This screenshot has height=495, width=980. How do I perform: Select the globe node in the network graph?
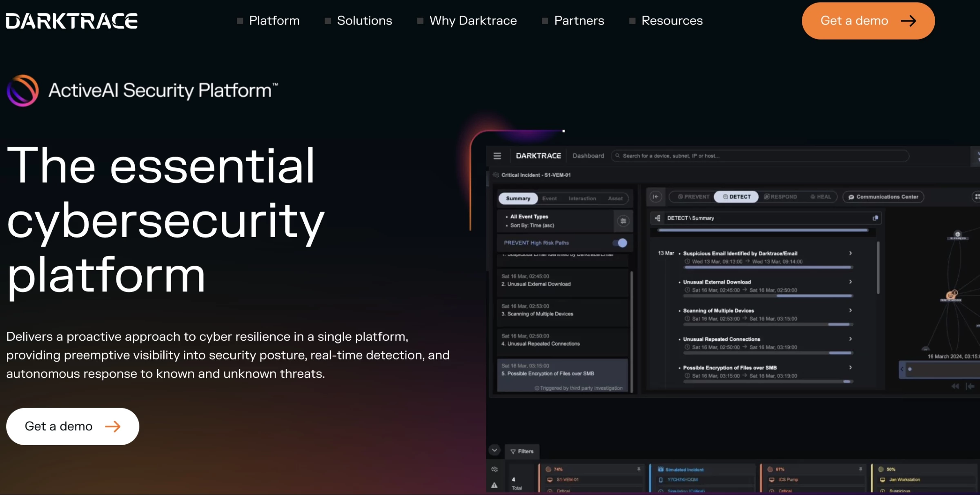[958, 234]
